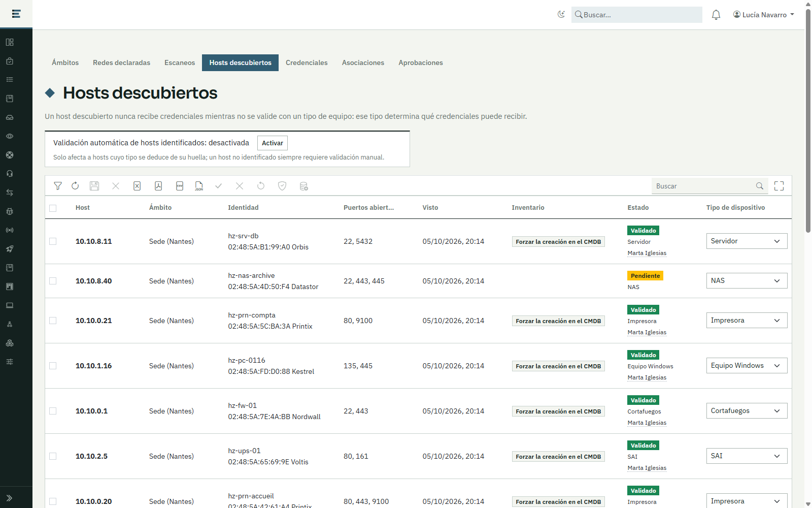The image size is (812, 508).
Task: Switch to the Aprobaciones tab
Action: tap(421, 62)
